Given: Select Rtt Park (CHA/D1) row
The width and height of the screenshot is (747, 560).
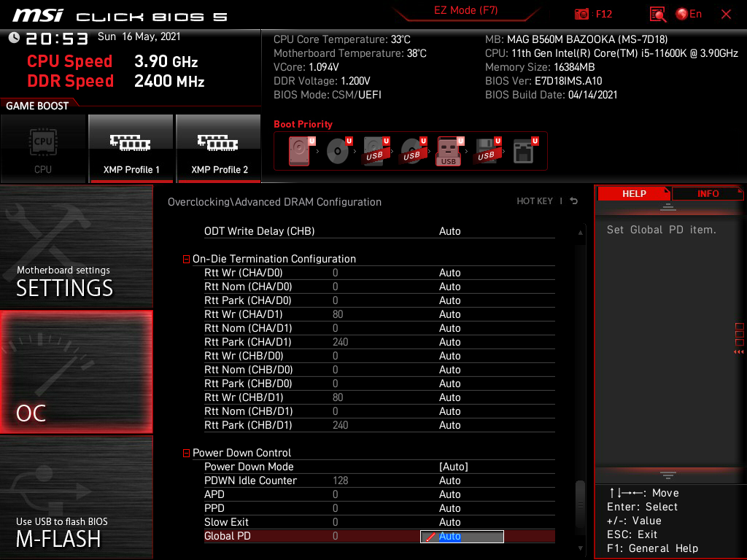Looking at the screenshot, I should (379, 342).
